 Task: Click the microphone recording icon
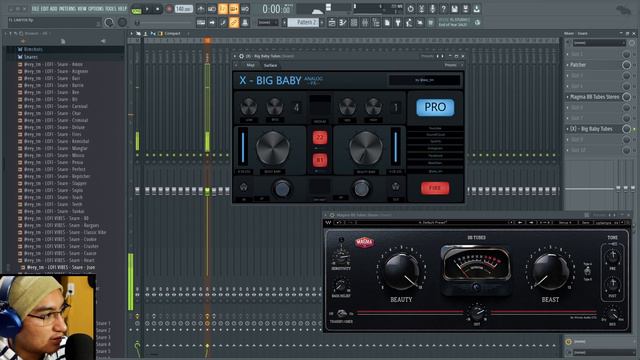(x=432, y=9)
